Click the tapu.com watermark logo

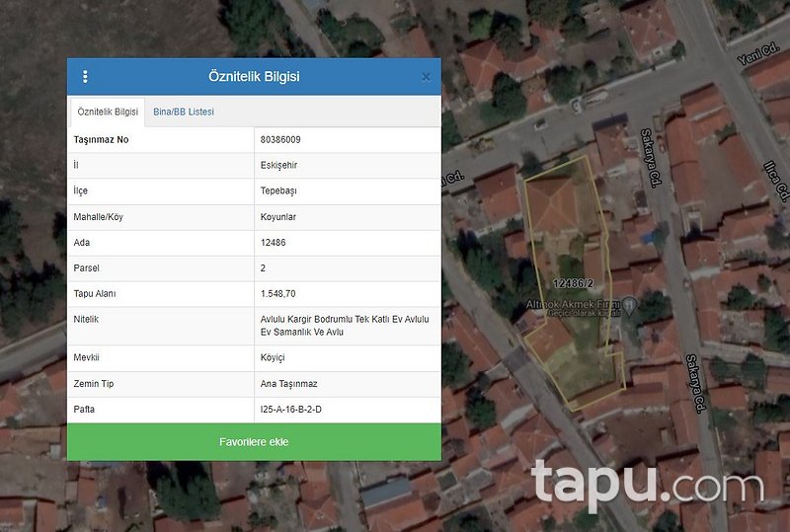(647, 485)
